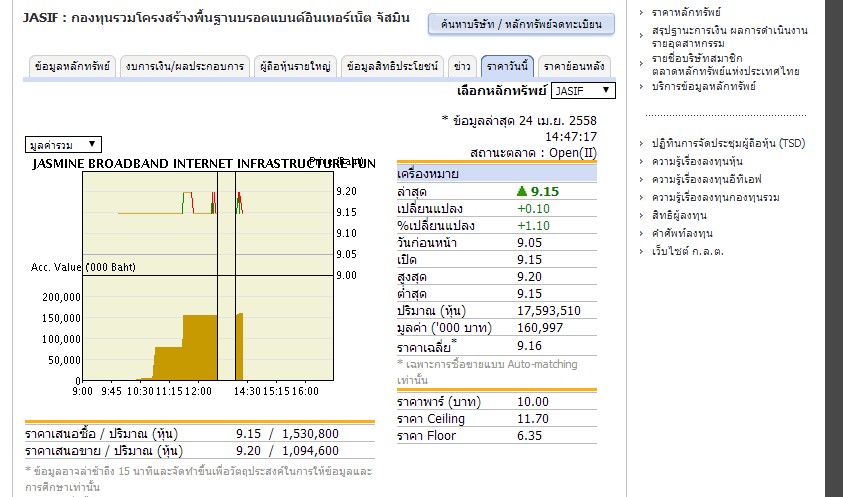Screen dimensions: 843x497
Task: Click the ความรู้เรื่องลงทุนหุ้น link
Action: (x=697, y=161)
